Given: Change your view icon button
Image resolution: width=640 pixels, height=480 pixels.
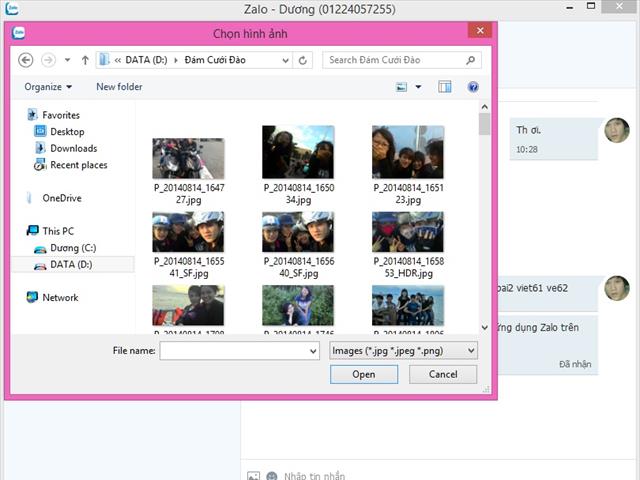Looking at the screenshot, I should tap(402, 87).
